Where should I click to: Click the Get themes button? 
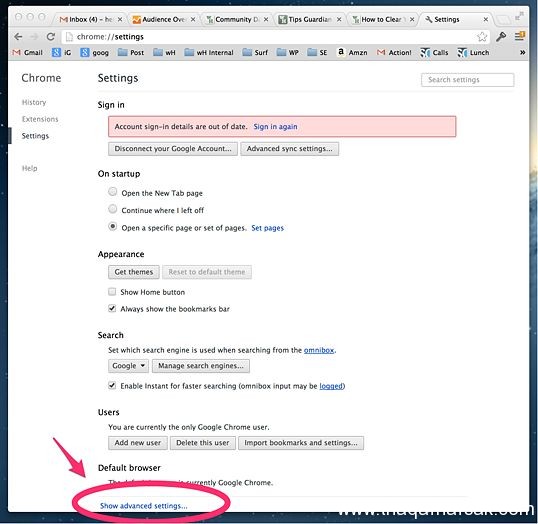click(x=134, y=272)
